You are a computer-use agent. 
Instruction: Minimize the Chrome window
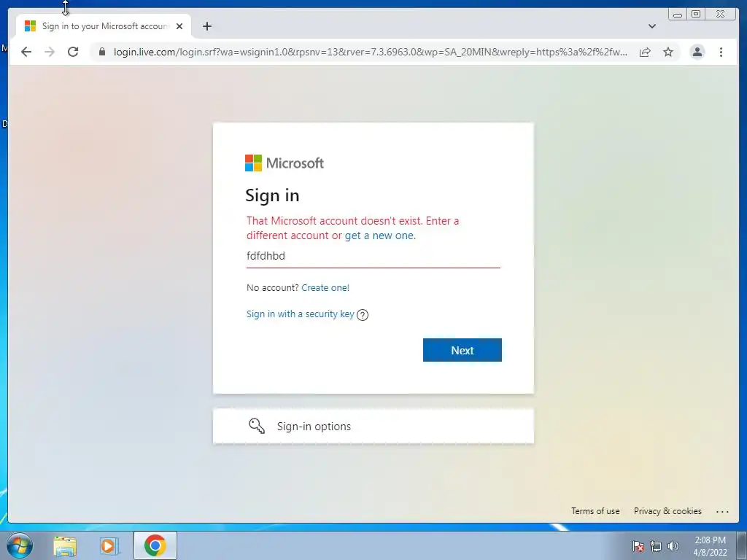pos(678,15)
